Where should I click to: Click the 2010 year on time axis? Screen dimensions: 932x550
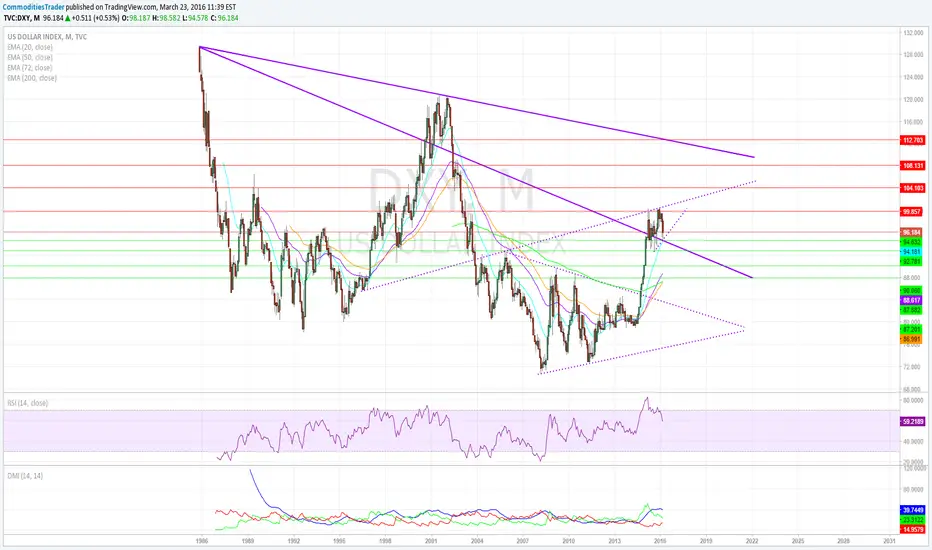pyautogui.click(x=569, y=541)
